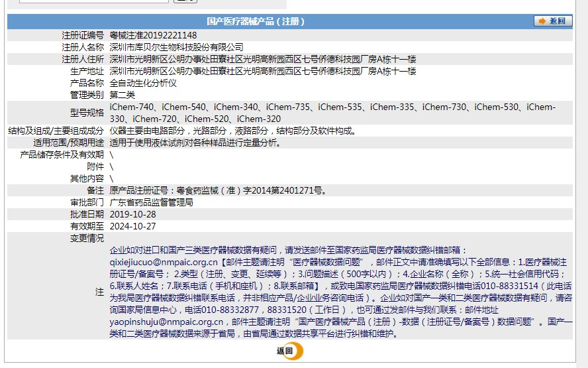Click the approval date 2019-10-28
The image size is (588, 368).
pyautogui.click(x=132, y=214)
